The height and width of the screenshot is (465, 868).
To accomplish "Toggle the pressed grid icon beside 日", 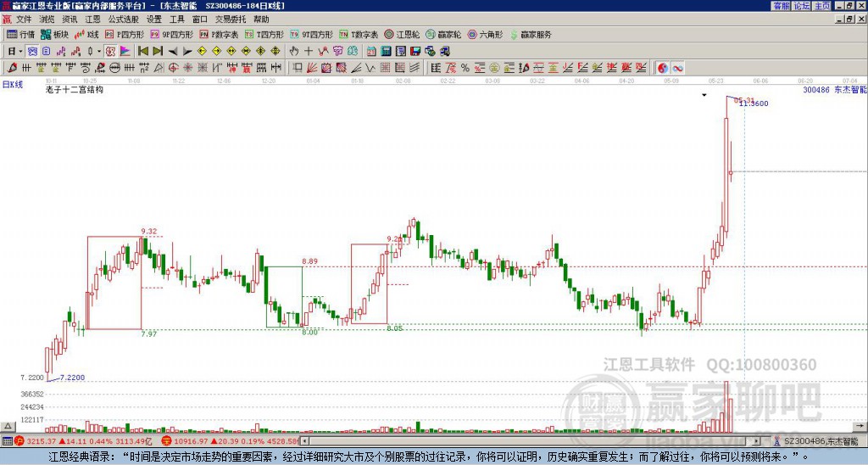I will point(33,52).
